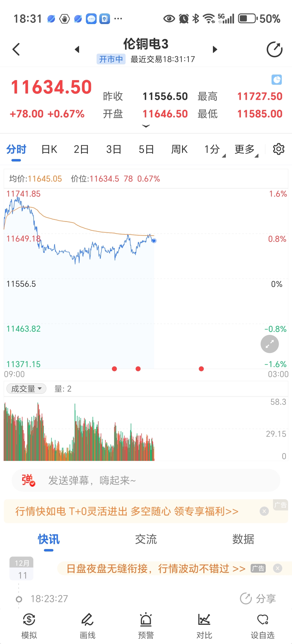Tap the back arrow icon
Image resolution: width=292 pixels, height=644 pixels.
(16, 49)
